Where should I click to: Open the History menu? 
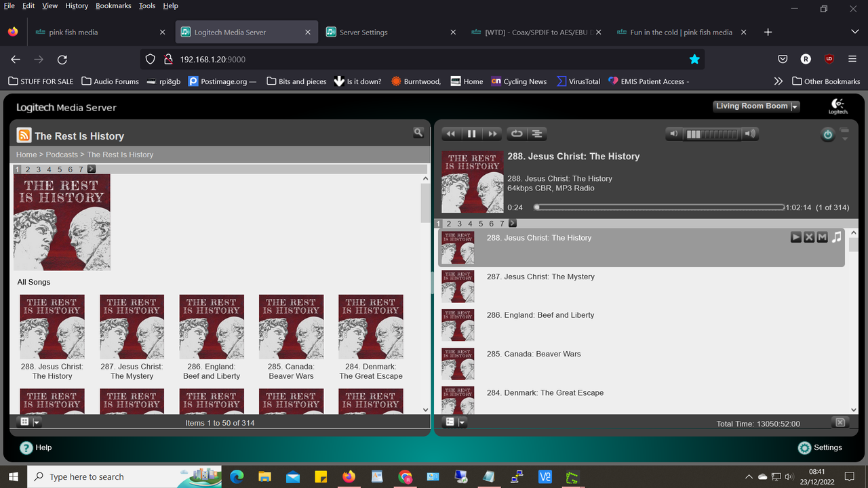click(x=77, y=5)
